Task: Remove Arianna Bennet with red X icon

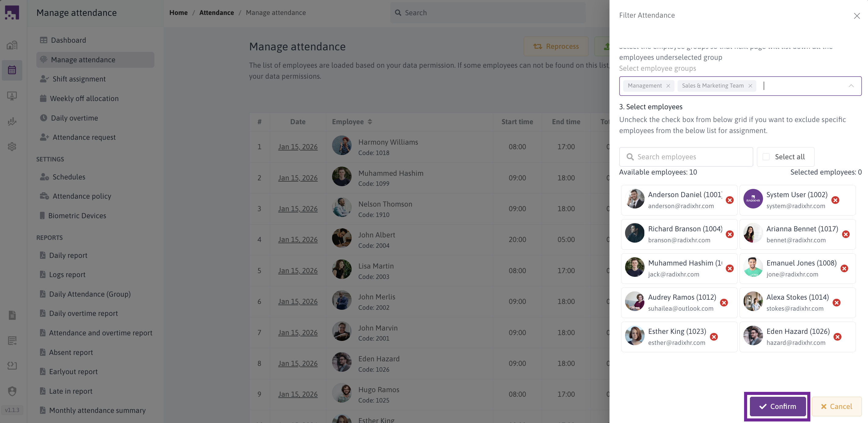Action: pos(845,234)
